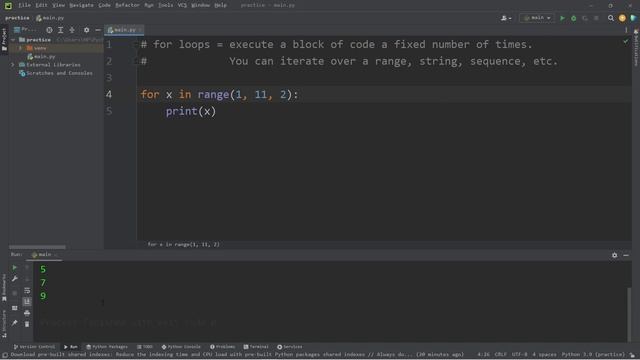This screenshot has height=360, width=640.
Task: Click the inspection checkmark in editor corner
Action: click(626, 41)
